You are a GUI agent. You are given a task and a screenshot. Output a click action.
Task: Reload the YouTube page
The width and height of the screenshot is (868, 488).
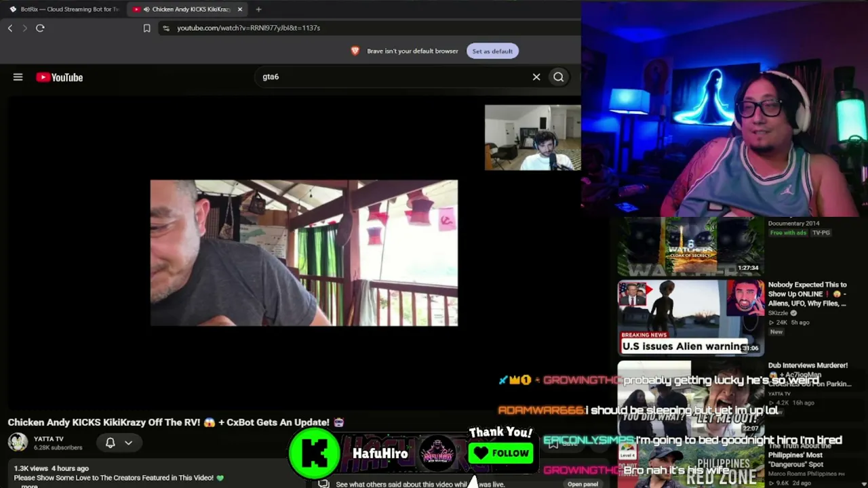pyautogui.click(x=40, y=28)
